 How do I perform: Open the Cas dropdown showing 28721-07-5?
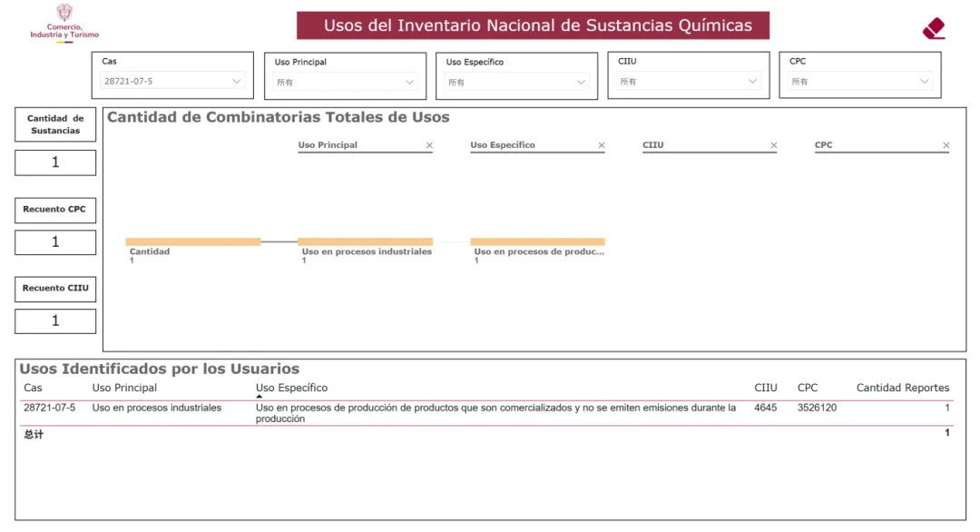pos(172,82)
